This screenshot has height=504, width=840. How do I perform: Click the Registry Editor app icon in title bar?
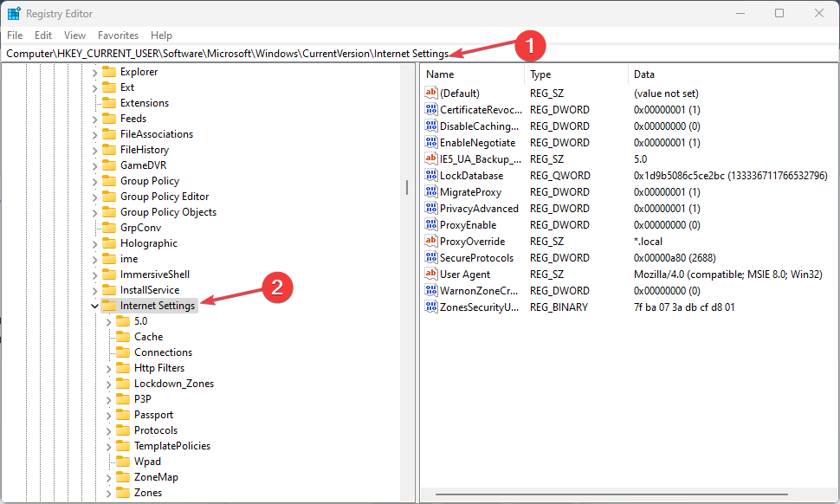[14, 13]
